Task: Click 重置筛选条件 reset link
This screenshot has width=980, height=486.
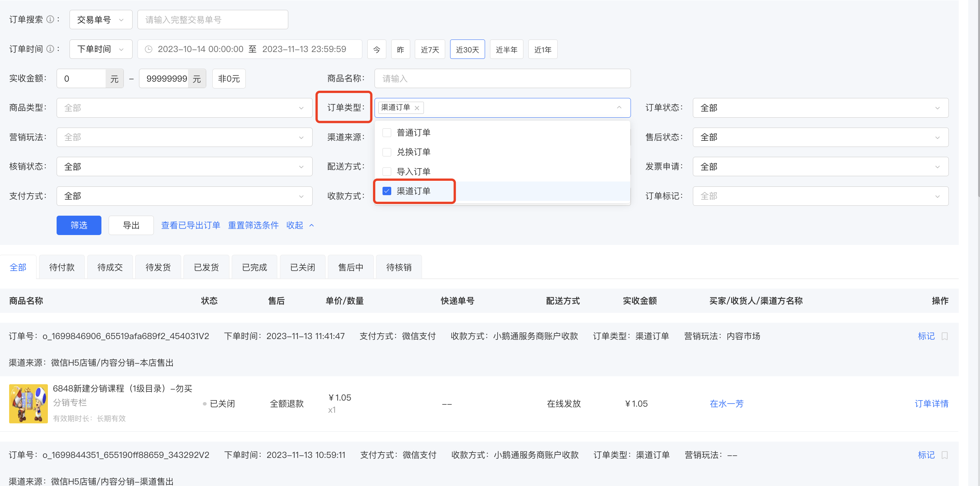Action: [253, 226]
